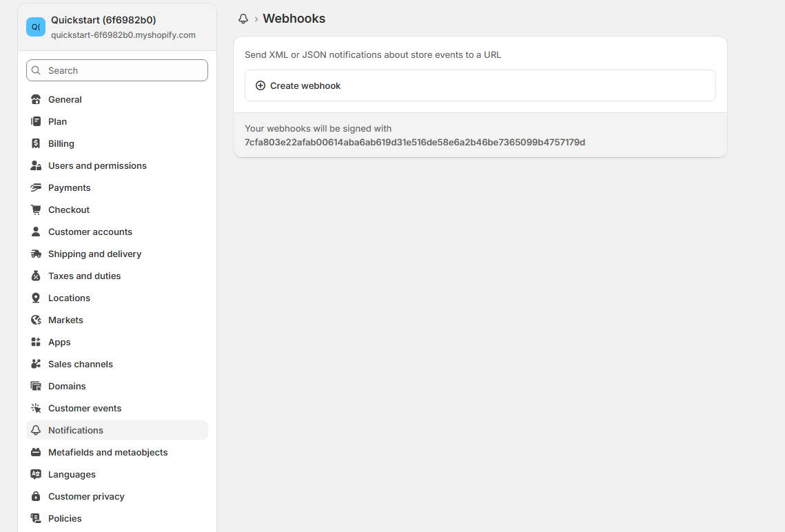
Task: Open the Metafields and metaobjects section
Action: tap(108, 452)
